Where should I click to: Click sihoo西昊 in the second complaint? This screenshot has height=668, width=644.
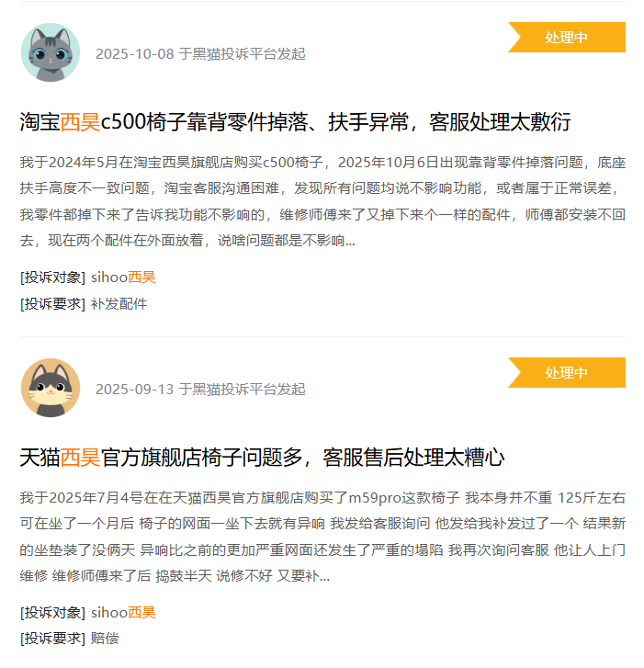tap(123, 613)
